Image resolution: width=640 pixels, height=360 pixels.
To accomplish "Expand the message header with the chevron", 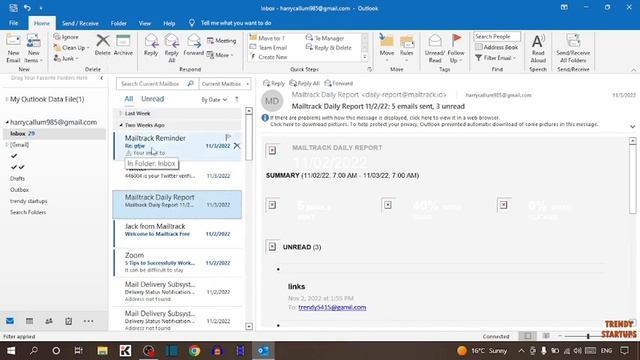I will click(x=632, y=127).
